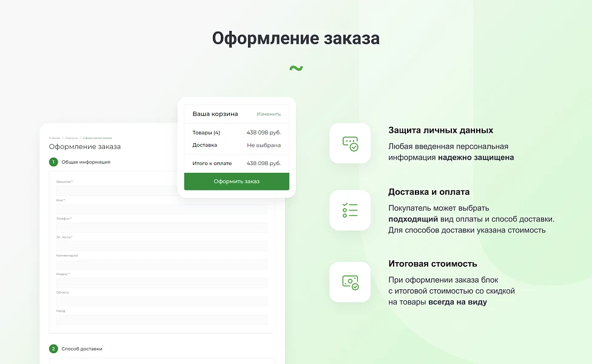The height and width of the screenshot is (364, 592).
Task: Click the total cost banknote icon
Action: pos(350,282)
